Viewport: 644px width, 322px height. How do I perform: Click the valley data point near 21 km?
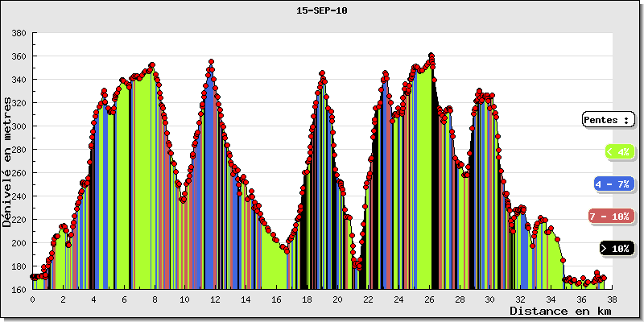point(357,266)
